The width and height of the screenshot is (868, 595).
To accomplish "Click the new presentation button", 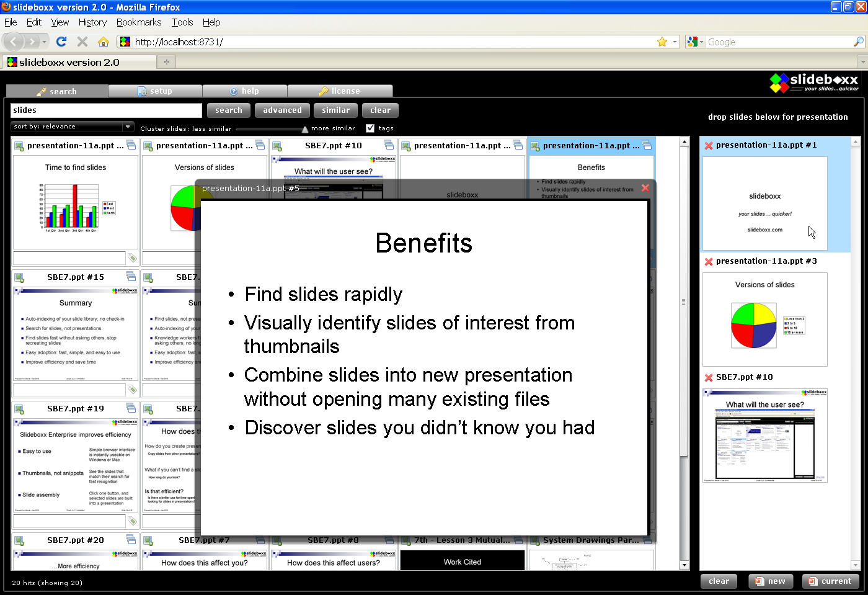I will [770, 581].
